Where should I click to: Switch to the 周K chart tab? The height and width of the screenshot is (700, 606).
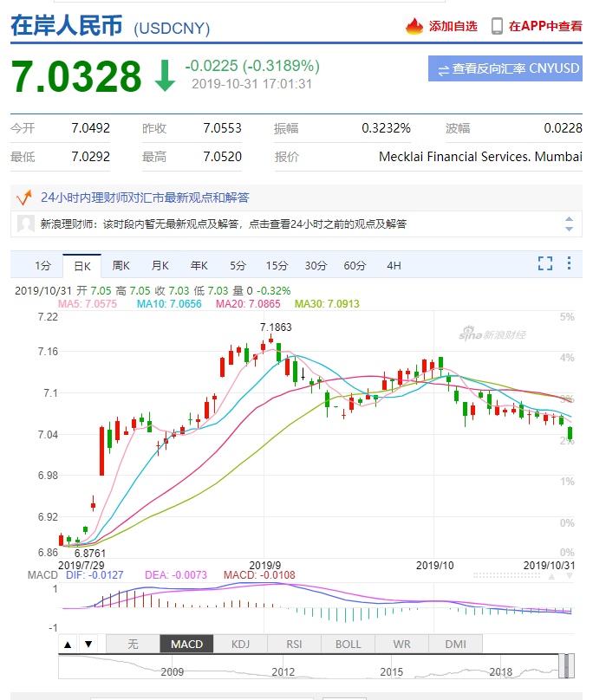[121, 265]
